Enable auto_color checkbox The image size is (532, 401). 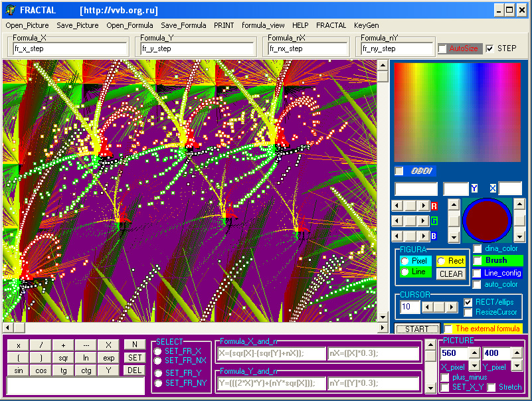(477, 285)
